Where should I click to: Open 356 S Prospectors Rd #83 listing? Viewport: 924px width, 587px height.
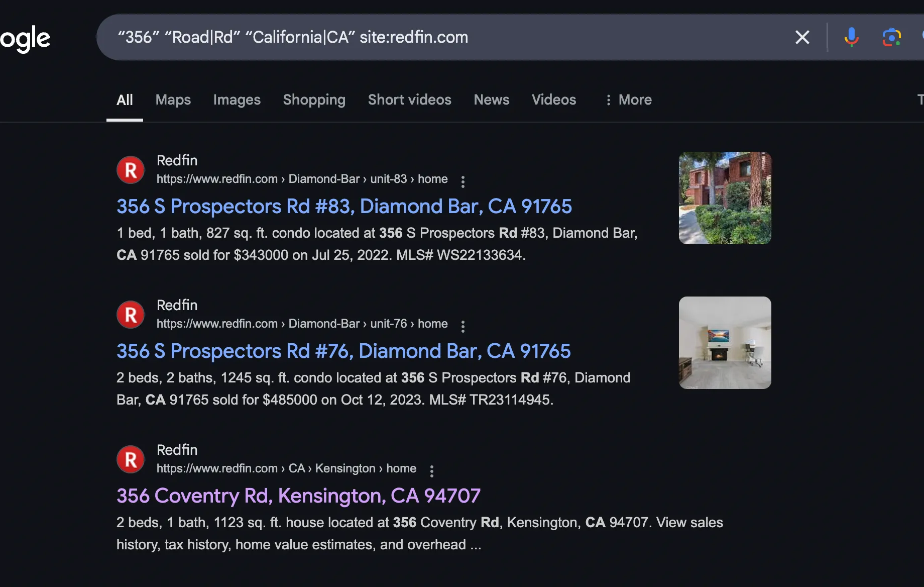click(344, 207)
